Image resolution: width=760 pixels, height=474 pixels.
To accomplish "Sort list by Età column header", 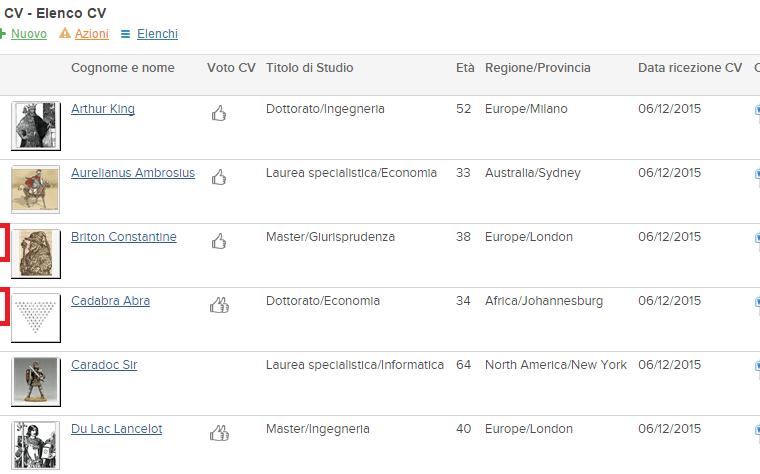I will [464, 68].
